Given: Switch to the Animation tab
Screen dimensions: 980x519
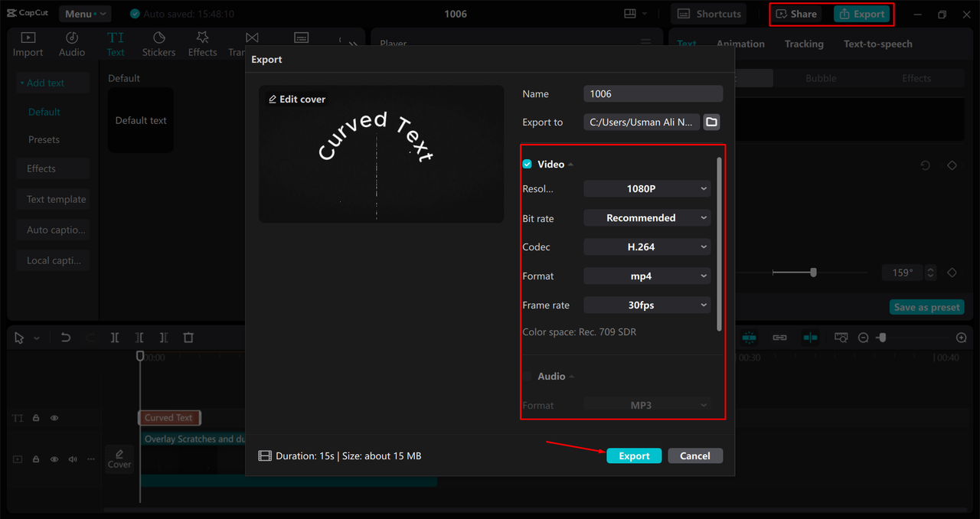Looking at the screenshot, I should (740, 44).
